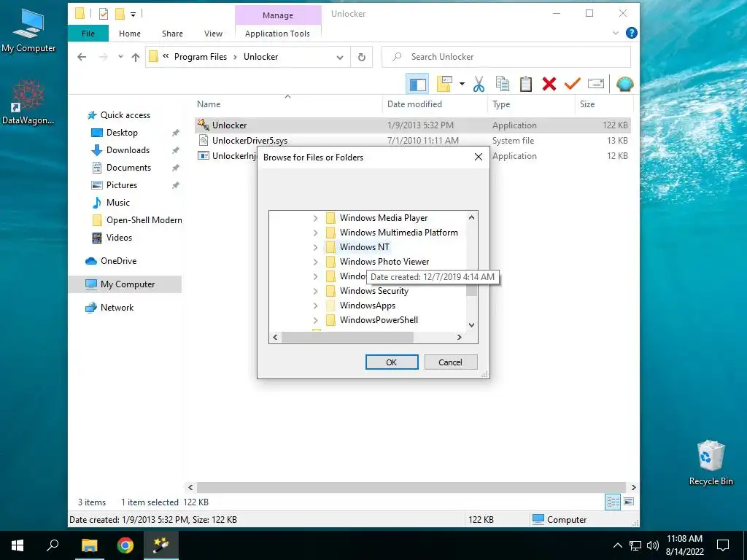Image resolution: width=747 pixels, height=560 pixels.
Task: Click the folder options toolbar icon
Action: pos(444,85)
